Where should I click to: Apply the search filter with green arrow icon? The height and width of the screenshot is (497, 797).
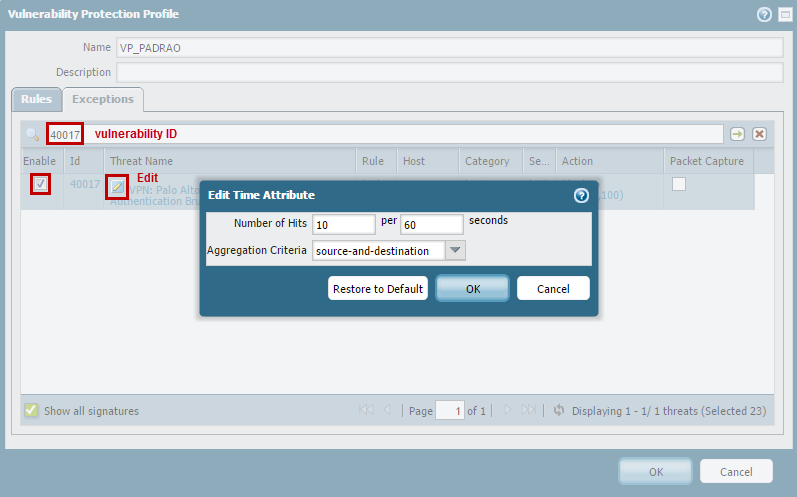pos(737,134)
